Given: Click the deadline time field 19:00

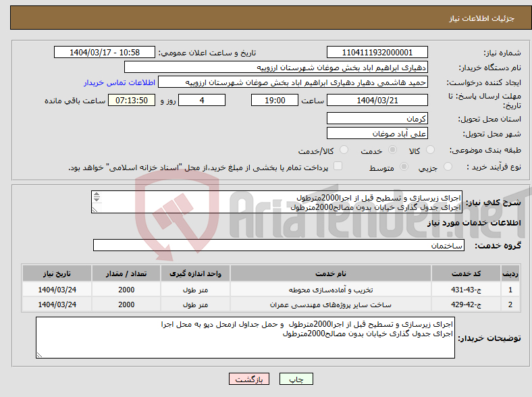Looking at the screenshot, I should 275,100.
